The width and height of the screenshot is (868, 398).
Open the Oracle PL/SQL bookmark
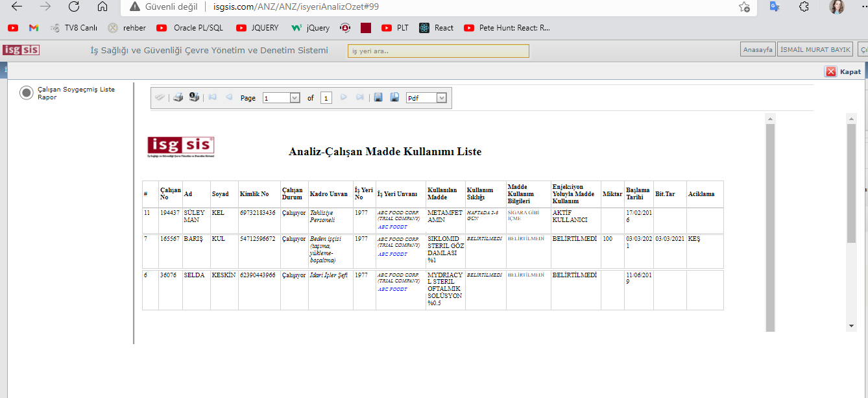click(x=189, y=28)
